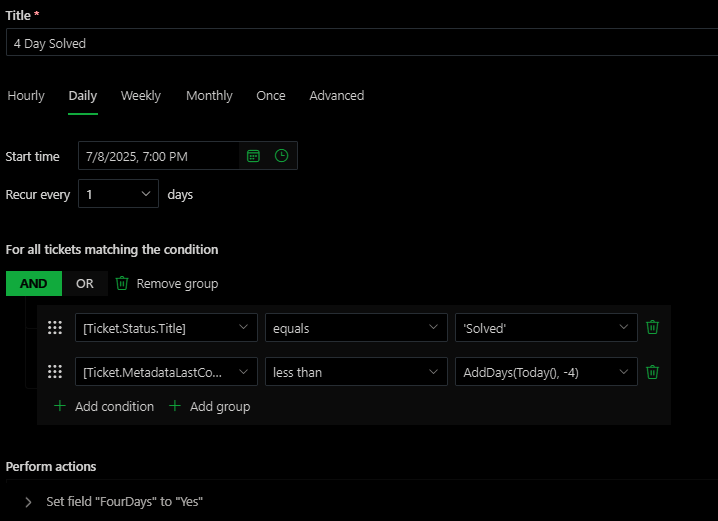The width and height of the screenshot is (718, 521).
Task: Open the Recur every days dropdown
Action: (118, 194)
